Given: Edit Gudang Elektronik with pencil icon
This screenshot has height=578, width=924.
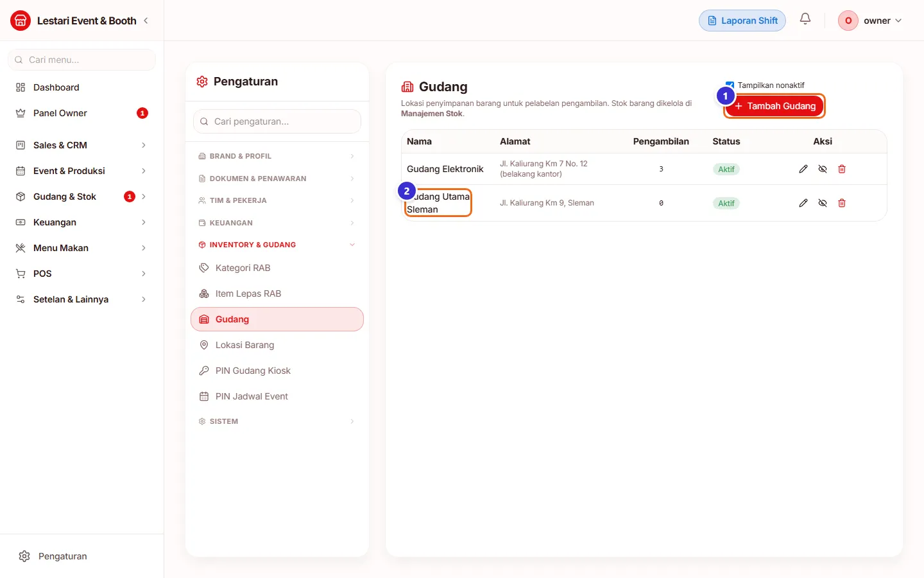Looking at the screenshot, I should pyautogui.click(x=803, y=169).
